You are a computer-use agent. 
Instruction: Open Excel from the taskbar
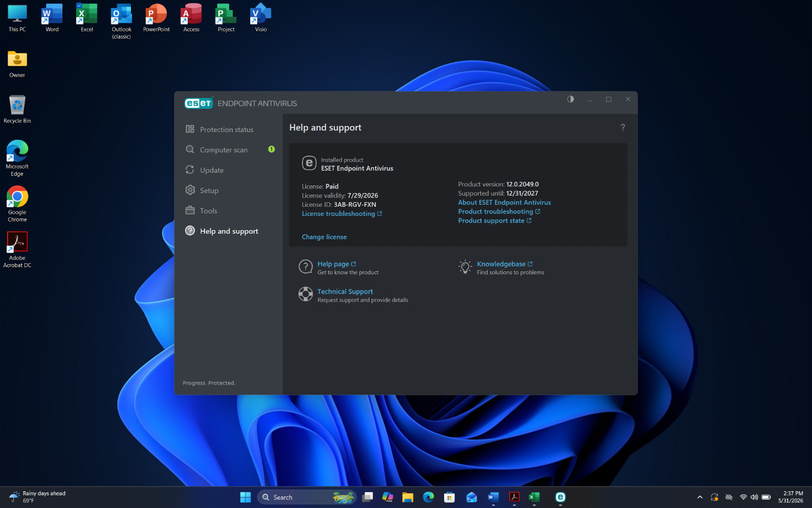tap(534, 497)
